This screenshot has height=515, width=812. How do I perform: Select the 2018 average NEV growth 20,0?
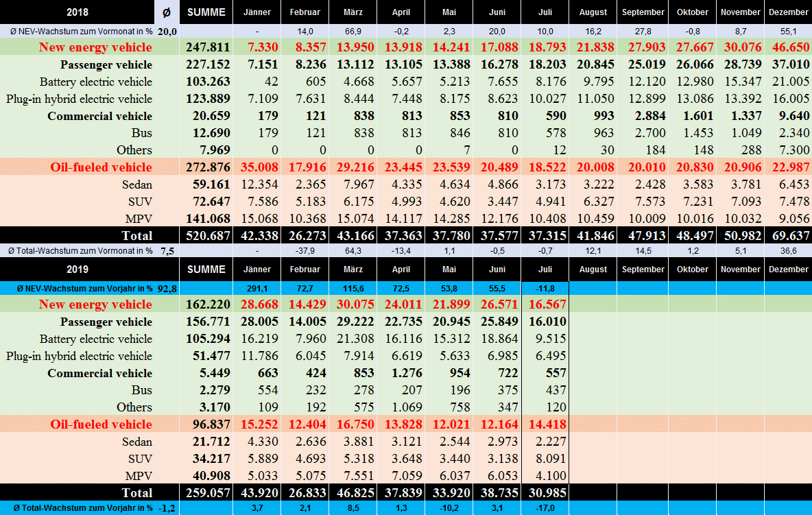pos(167,32)
